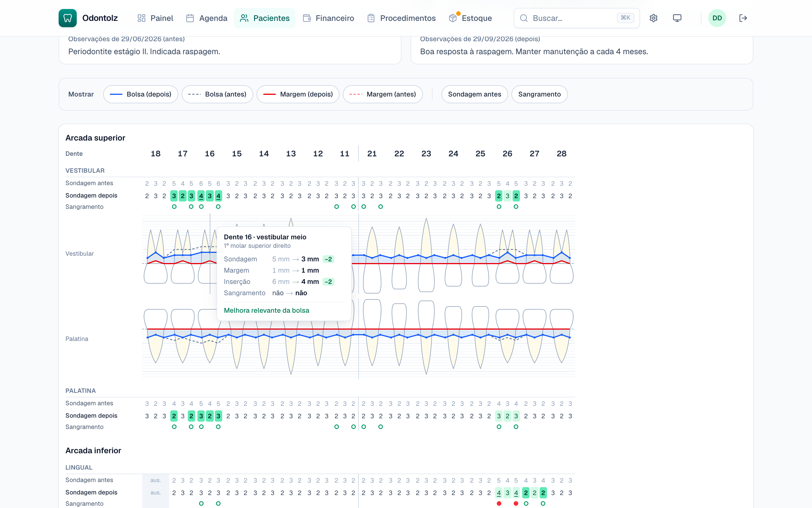Toggle the Bolsa (depois) line visibility
Screen dimensions: 812x508
pos(141,94)
